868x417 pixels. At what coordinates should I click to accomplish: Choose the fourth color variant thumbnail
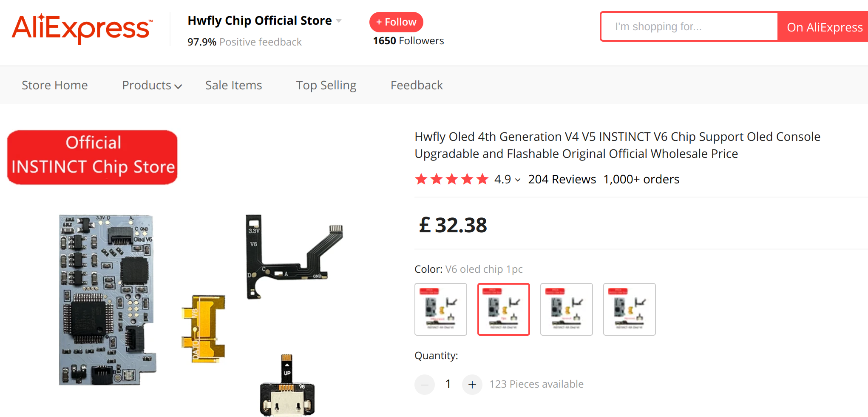pyautogui.click(x=630, y=309)
